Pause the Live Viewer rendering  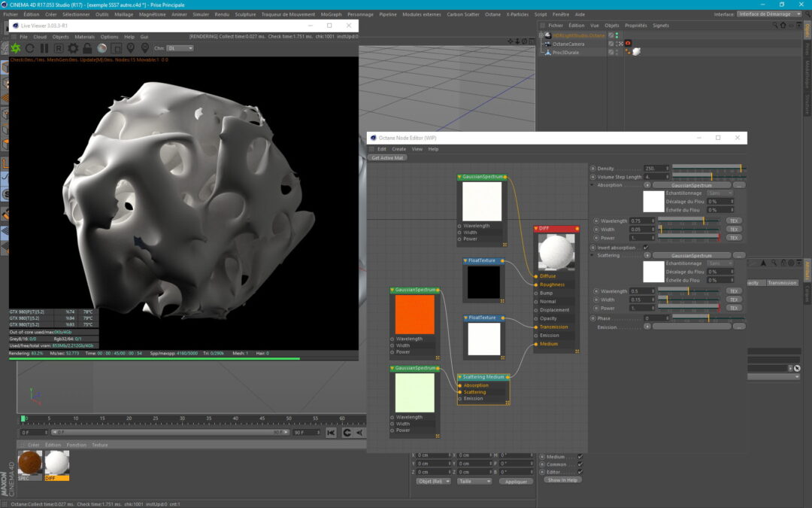coord(44,48)
